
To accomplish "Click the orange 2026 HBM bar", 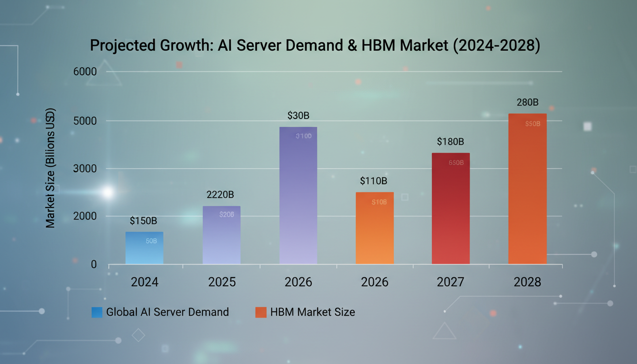I will pyautogui.click(x=374, y=227).
